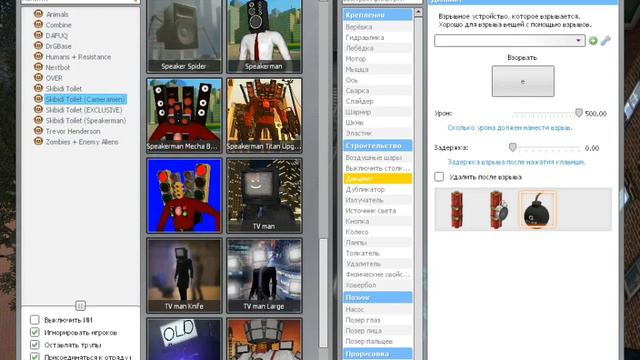Viewport: 640px width, 360px height.
Task: Enable Удалить после взрыва checkbox
Action: point(439,177)
